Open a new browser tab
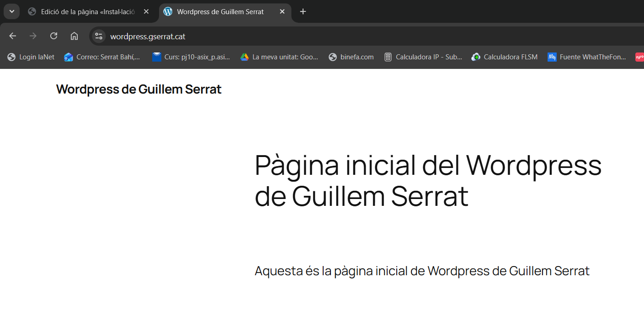The image size is (644, 309). (x=303, y=11)
